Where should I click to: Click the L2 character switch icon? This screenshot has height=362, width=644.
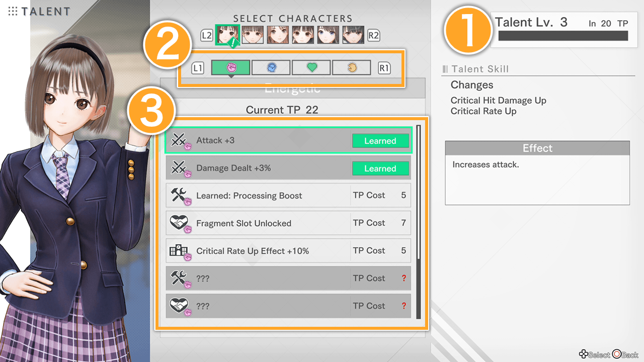tap(207, 36)
